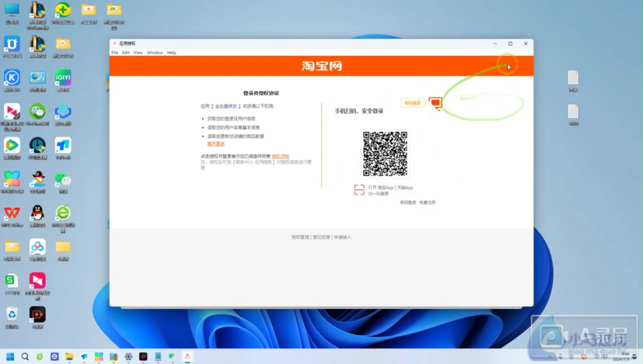Viewport: 643px width, 364px height.
Task: Select the iQIYI desktop icon
Action: (x=63, y=81)
